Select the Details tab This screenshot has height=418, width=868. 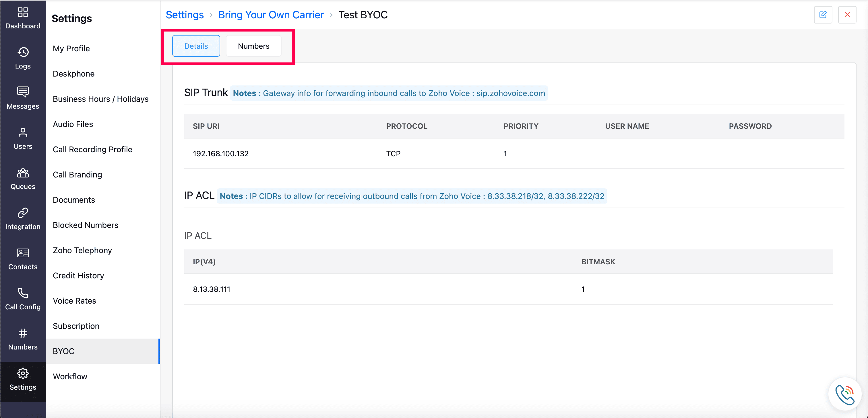tap(196, 46)
